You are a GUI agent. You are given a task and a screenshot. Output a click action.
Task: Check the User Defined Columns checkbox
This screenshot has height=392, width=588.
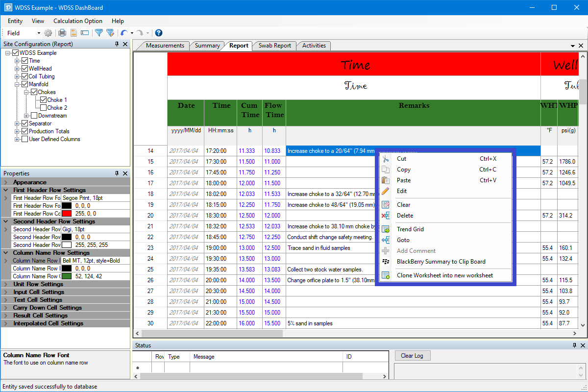click(x=25, y=139)
